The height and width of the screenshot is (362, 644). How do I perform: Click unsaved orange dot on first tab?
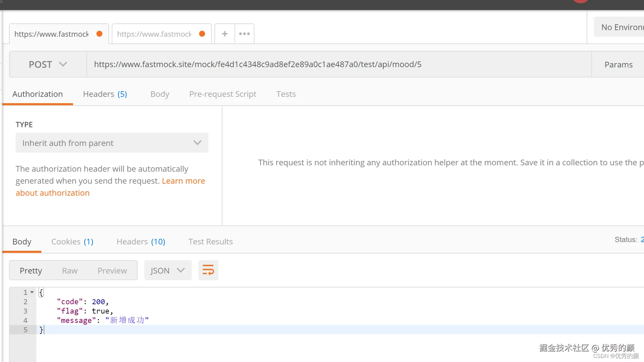[x=99, y=34]
